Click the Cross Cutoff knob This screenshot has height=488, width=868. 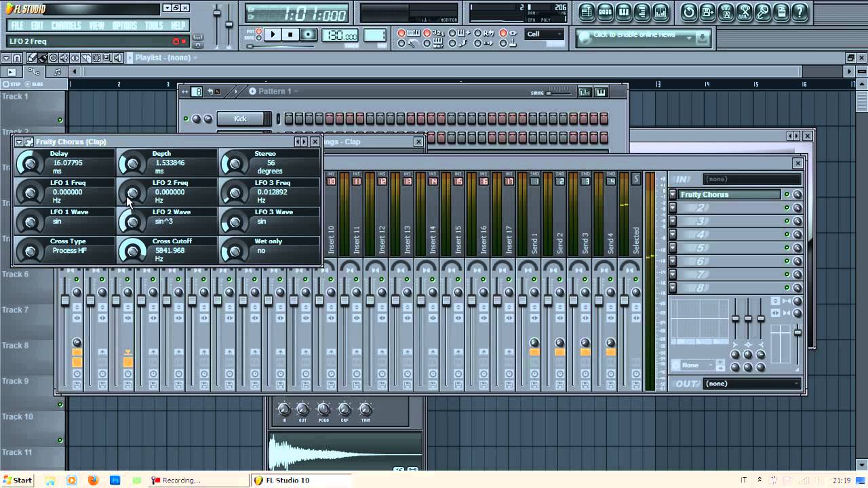click(132, 251)
